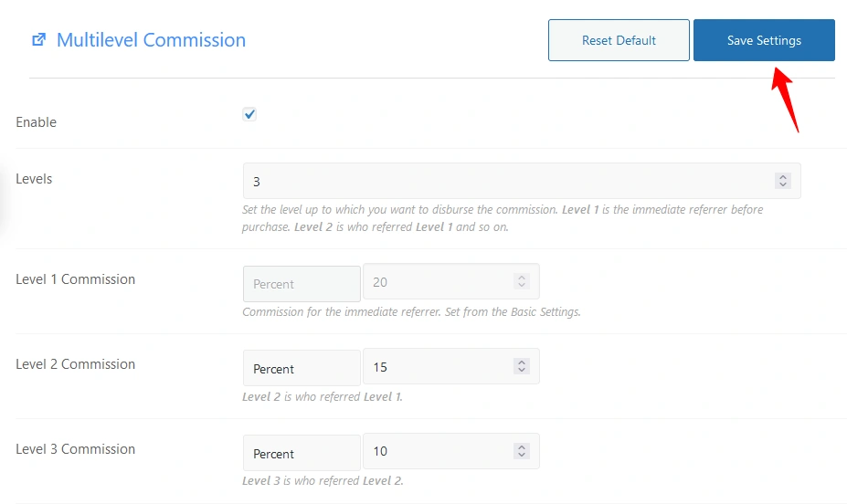Click the Level 2 Commission value field
Viewport: 847px width, 504px height.
click(451, 366)
